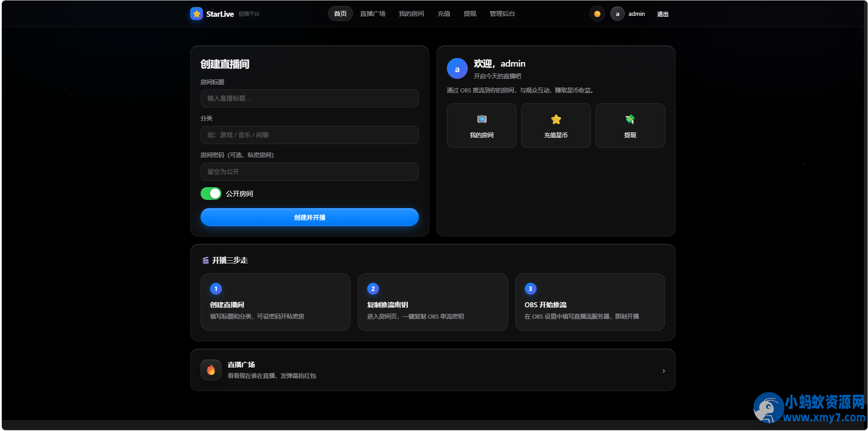Click the 复制推流密钥 step card
This screenshot has width=868, height=431.
pyautogui.click(x=432, y=302)
